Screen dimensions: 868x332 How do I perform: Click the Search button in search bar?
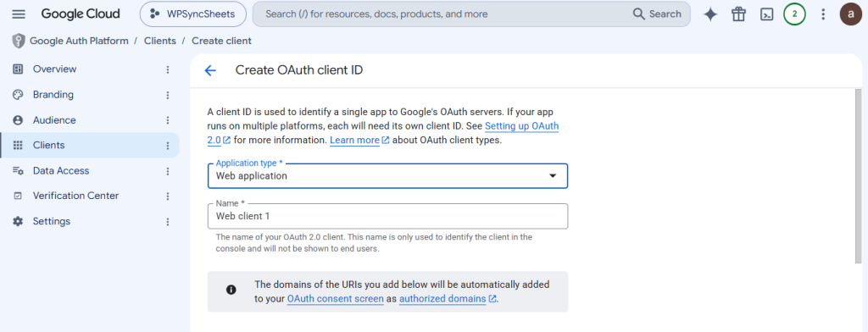(657, 14)
